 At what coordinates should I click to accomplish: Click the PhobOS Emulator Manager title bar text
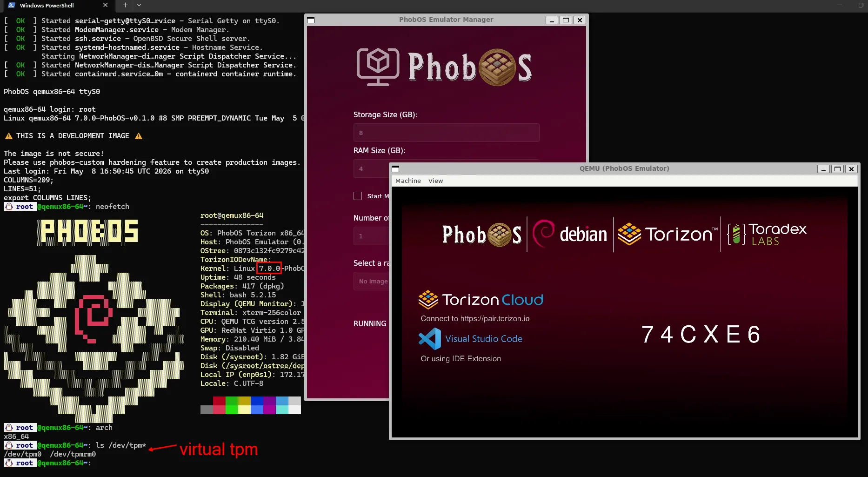point(446,20)
